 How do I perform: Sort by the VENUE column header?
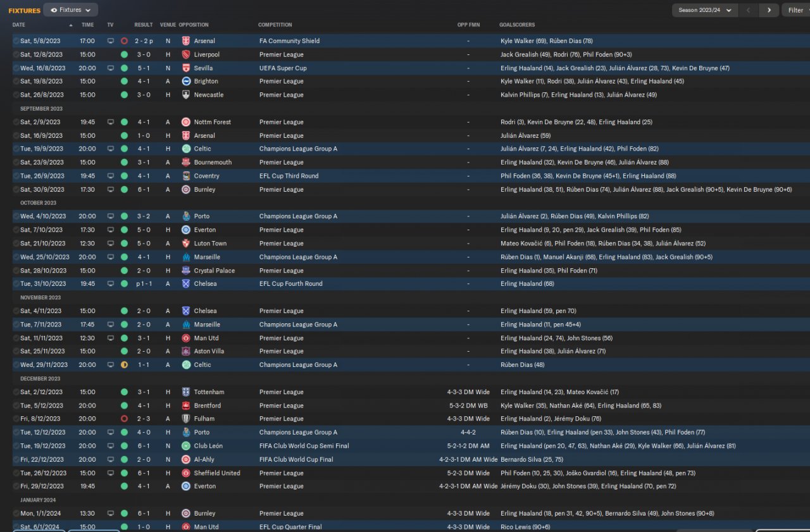tap(168, 25)
